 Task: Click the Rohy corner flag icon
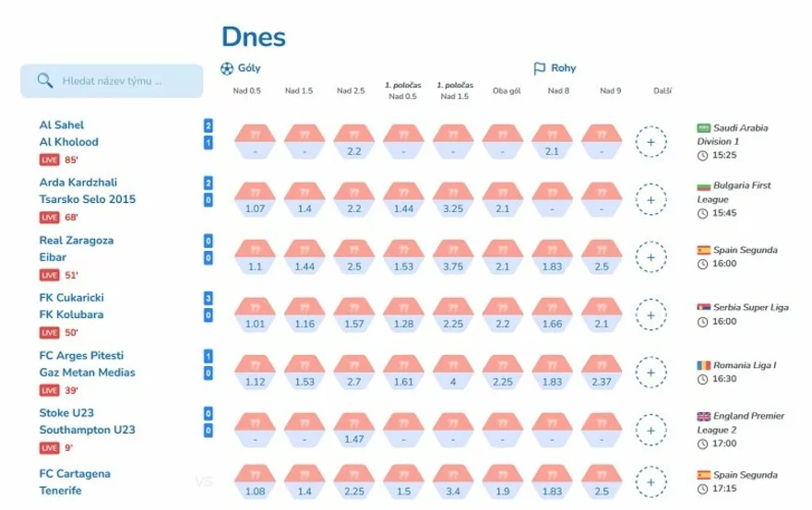pos(540,67)
